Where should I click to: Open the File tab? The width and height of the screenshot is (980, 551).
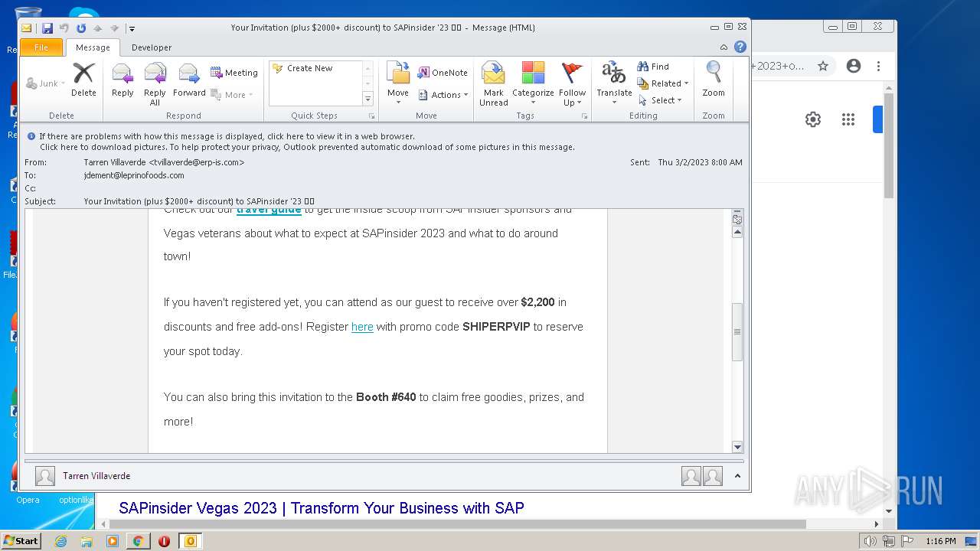41,47
